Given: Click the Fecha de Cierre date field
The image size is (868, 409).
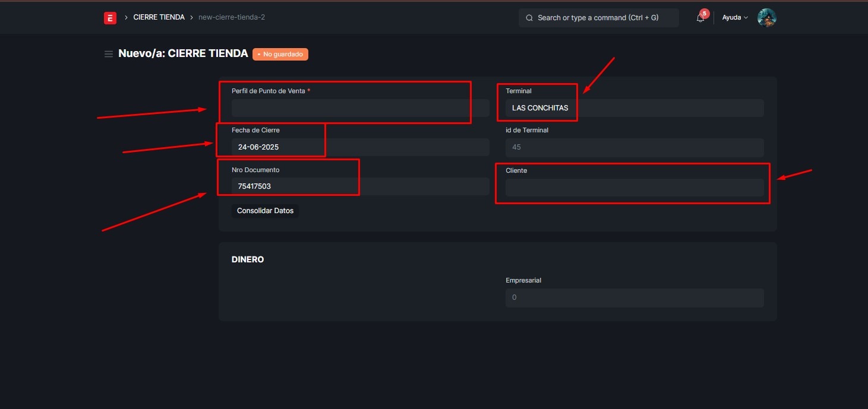Looking at the screenshot, I should pyautogui.click(x=360, y=147).
